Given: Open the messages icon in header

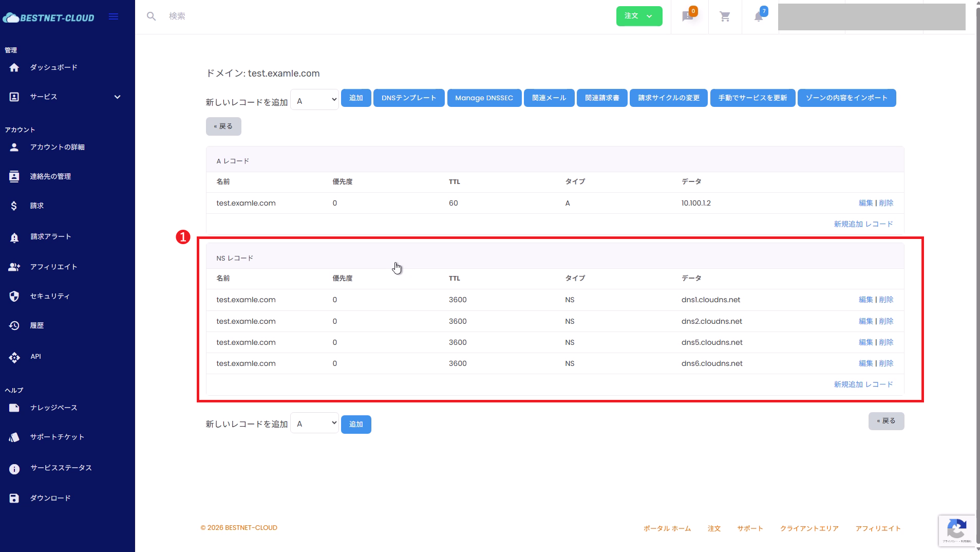Looking at the screenshot, I should pos(688,17).
